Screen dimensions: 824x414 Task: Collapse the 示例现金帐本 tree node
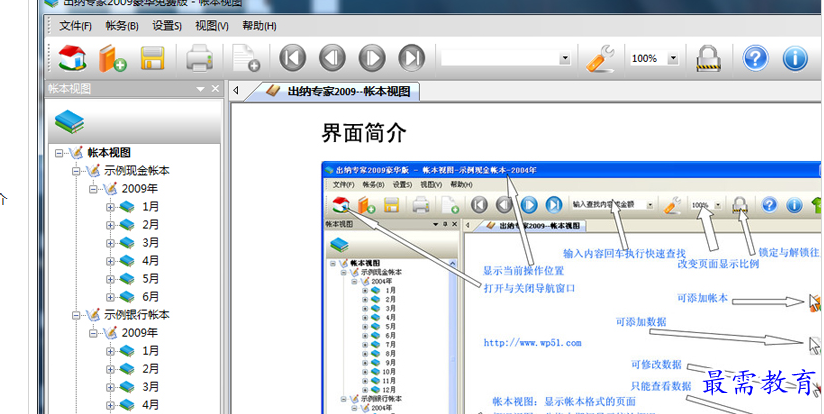tap(76, 171)
